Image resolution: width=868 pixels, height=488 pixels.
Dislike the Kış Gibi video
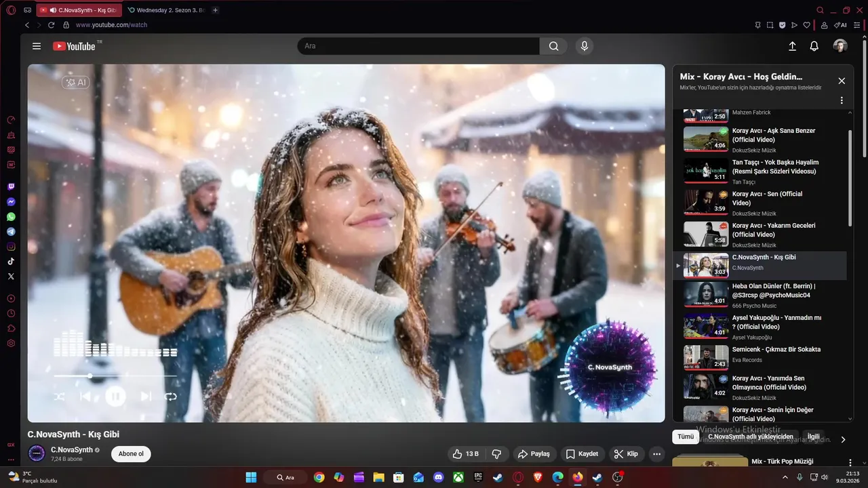[496, 454]
